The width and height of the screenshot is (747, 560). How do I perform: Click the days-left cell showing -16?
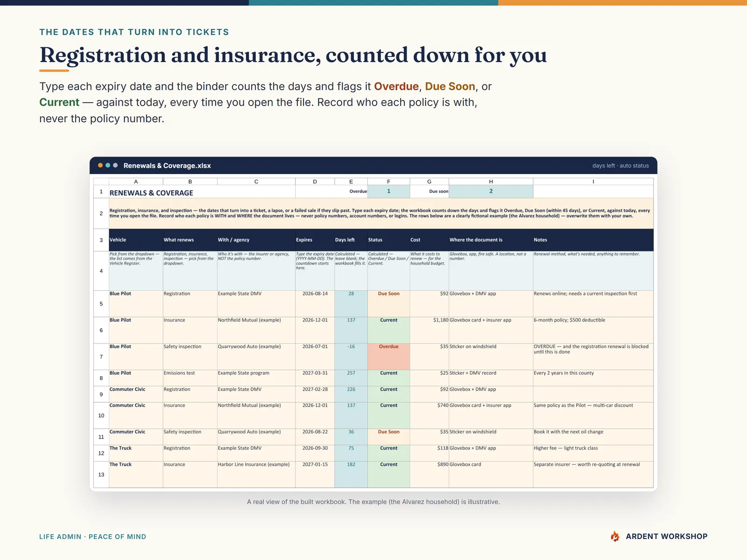tap(351, 357)
